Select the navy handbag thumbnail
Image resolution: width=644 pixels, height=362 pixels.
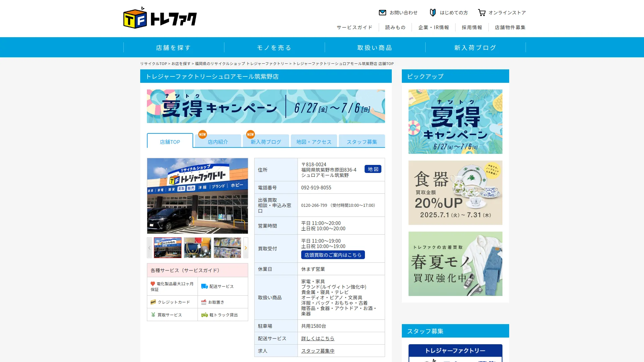198,248
